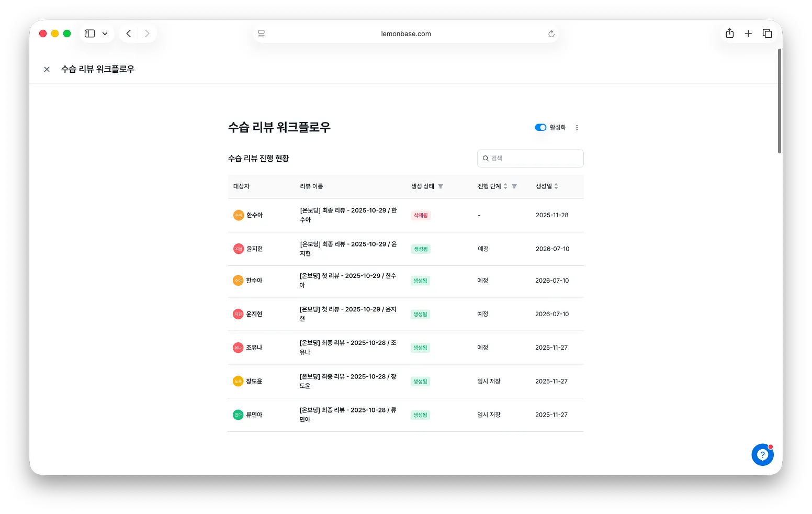This screenshot has width=812, height=514.
Task: Open the page reader icon in address bar
Action: [262, 33]
